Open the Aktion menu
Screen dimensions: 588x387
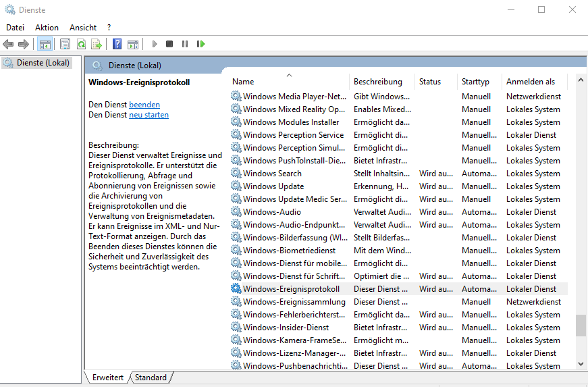(x=47, y=28)
